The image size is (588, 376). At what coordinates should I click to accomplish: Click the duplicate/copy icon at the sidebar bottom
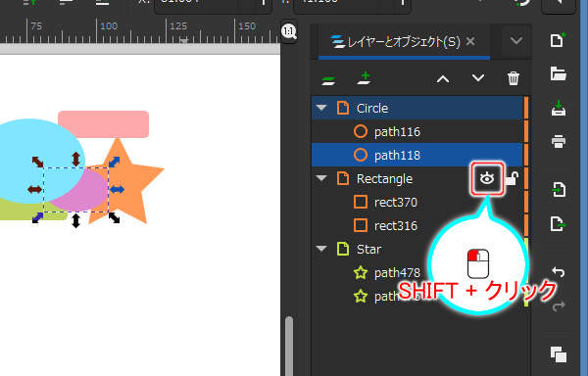[x=559, y=354]
